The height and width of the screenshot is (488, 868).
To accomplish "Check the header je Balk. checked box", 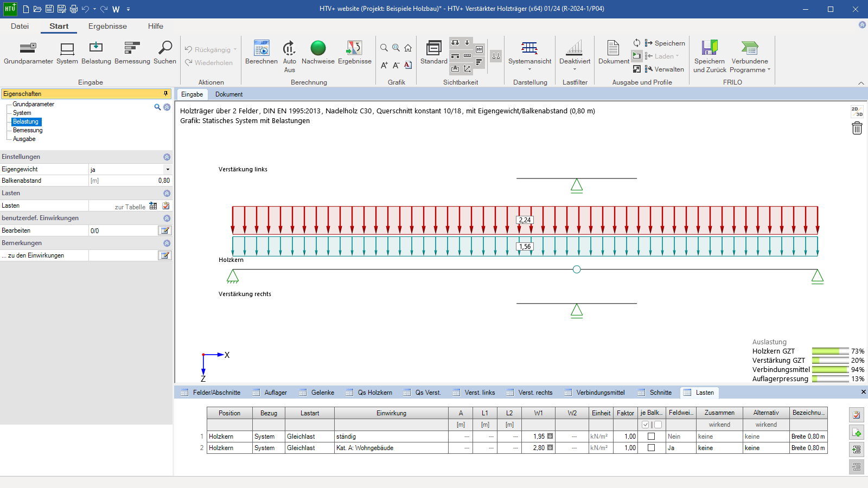I will (645, 425).
